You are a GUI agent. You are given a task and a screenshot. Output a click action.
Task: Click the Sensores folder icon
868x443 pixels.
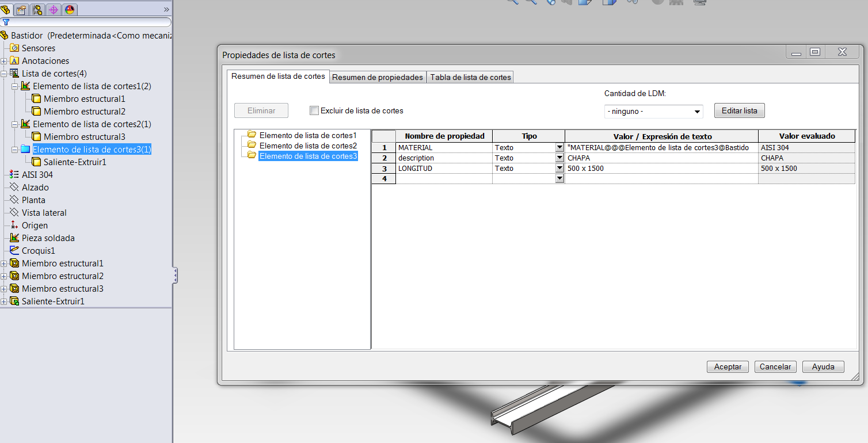click(15, 48)
